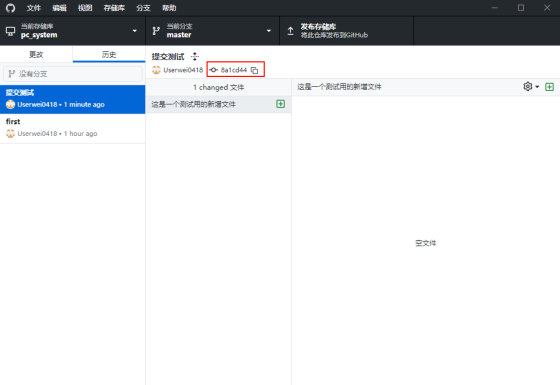Switch to the 历史 tab
Viewport: 560px width, 385px height.
click(x=109, y=54)
